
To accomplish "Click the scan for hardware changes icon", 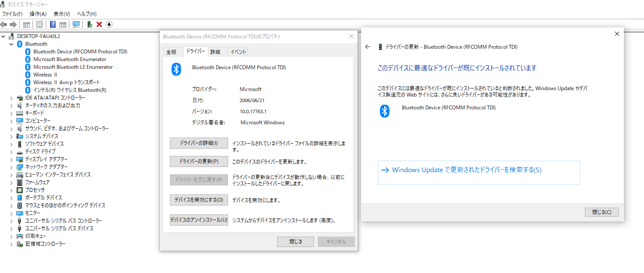I will [x=76, y=24].
